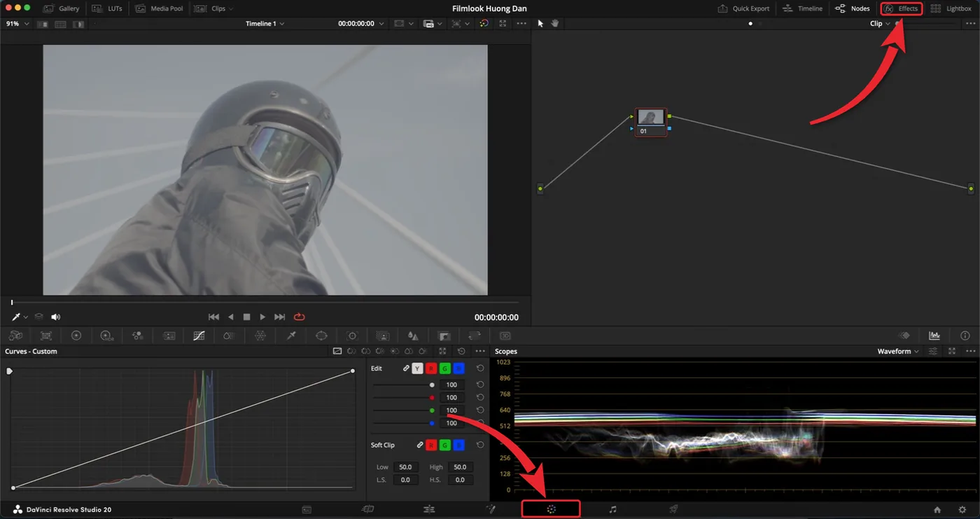980x519 pixels.
Task: Select node 01 in the node graph
Action: pos(650,122)
